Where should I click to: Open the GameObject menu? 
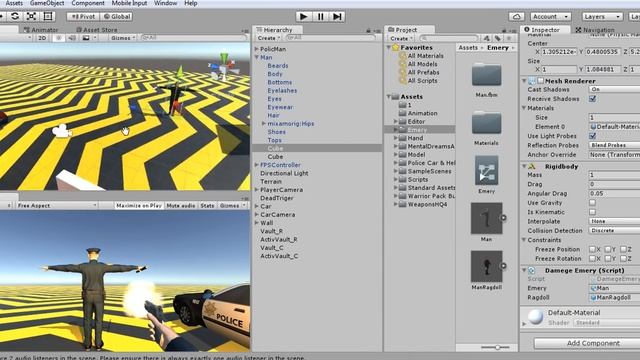[x=47, y=3]
